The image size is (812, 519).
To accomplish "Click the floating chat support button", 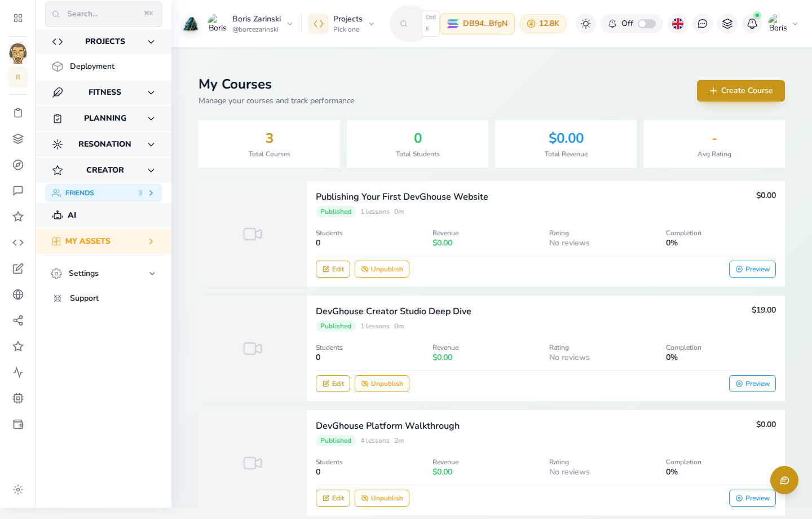I will (x=784, y=480).
